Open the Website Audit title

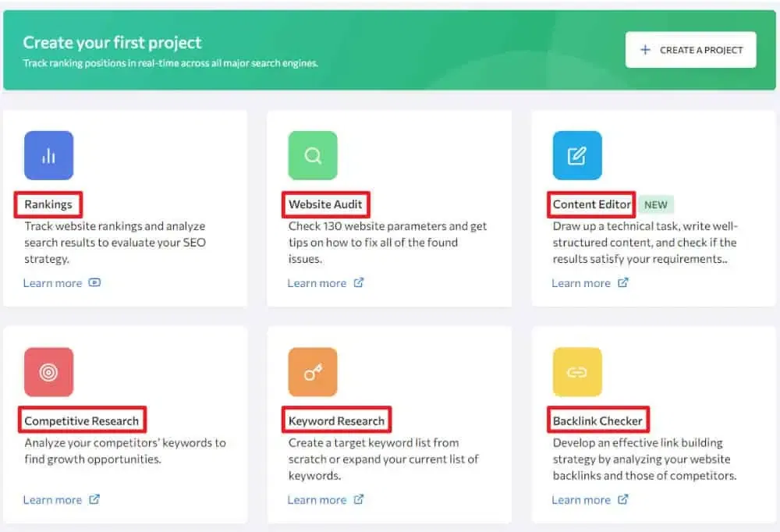click(x=325, y=204)
